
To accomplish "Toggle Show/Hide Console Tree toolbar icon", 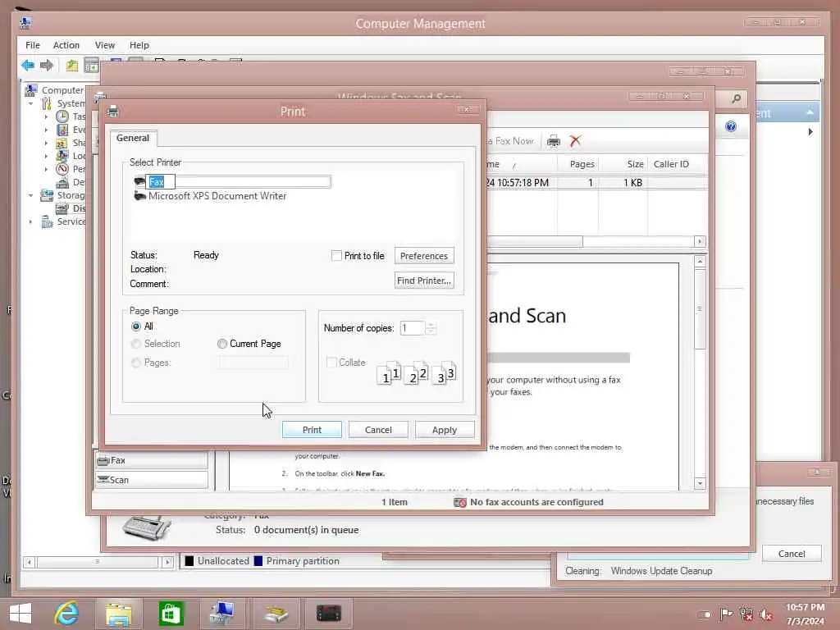I will (x=91, y=66).
